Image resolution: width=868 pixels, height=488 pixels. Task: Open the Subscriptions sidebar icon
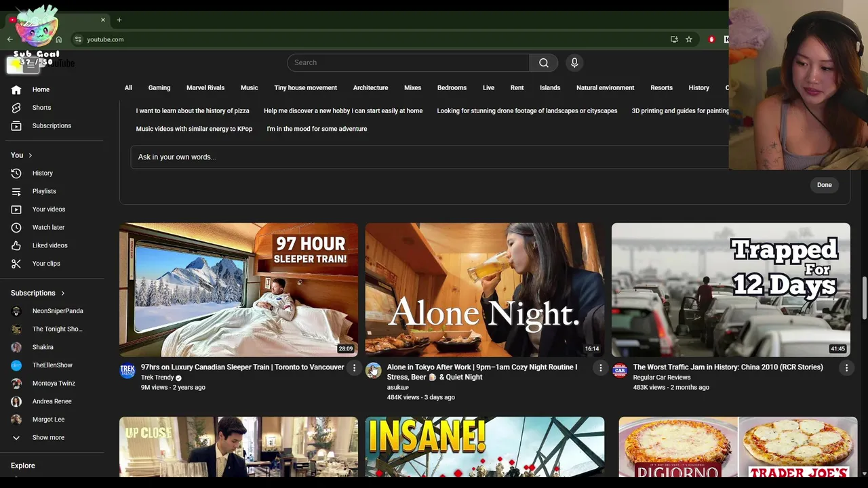(16, 125)
